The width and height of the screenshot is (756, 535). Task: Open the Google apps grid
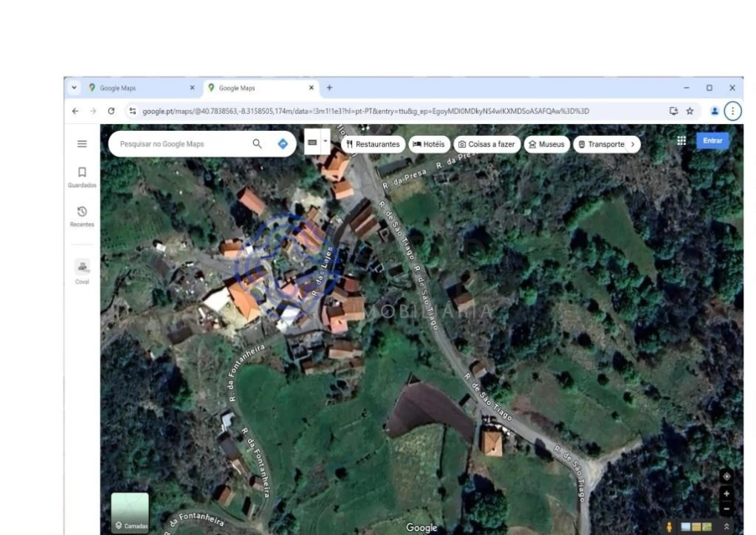coord(681,141)
